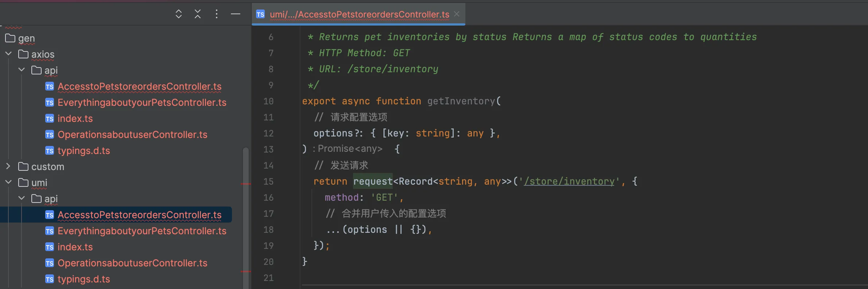The width and height of the screenshot is (868, 289).
Task: Hide the project panel with minimize dash
Action: [x=236, y=14]
